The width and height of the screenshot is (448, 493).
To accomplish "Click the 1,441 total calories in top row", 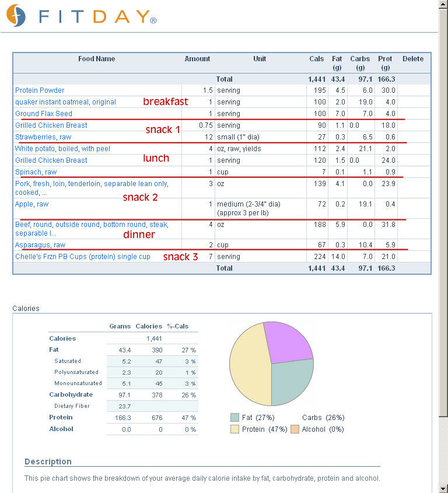I will click(317, 79).
